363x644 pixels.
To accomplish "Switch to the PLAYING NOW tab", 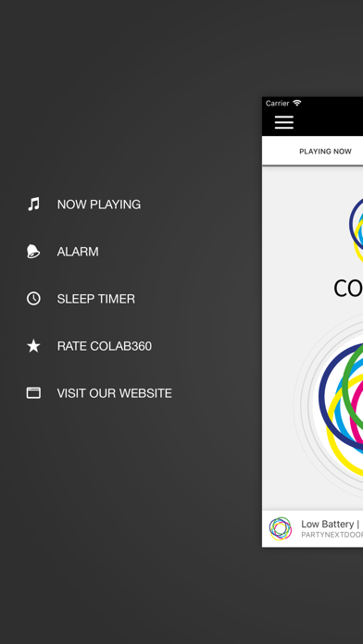I will pos(325,152).
